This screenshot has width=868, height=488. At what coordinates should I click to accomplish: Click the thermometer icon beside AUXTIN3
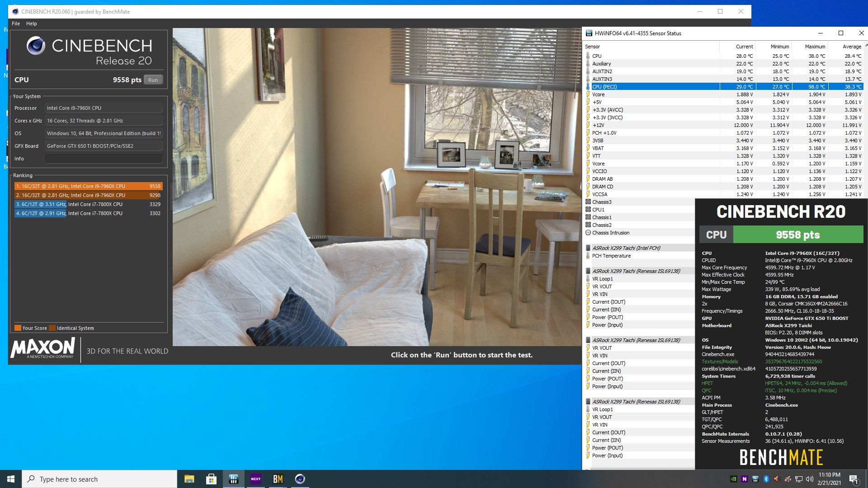click(588, 79)
